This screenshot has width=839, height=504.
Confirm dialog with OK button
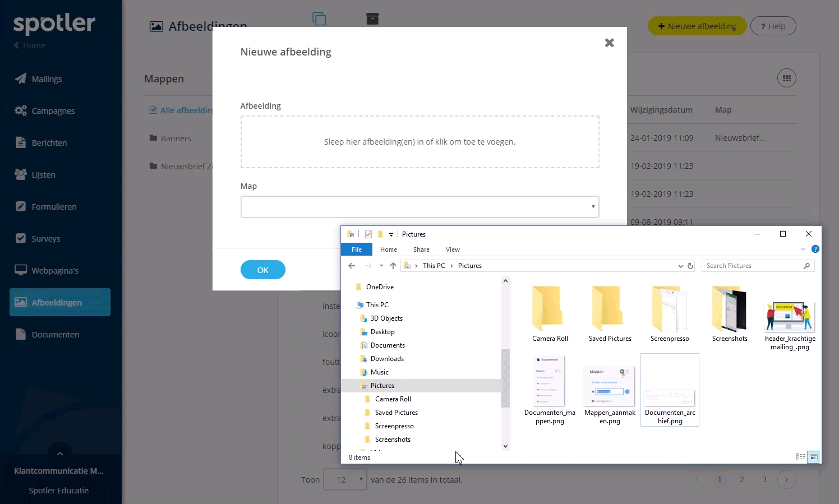pyautogui.click(x=263, y=270)
